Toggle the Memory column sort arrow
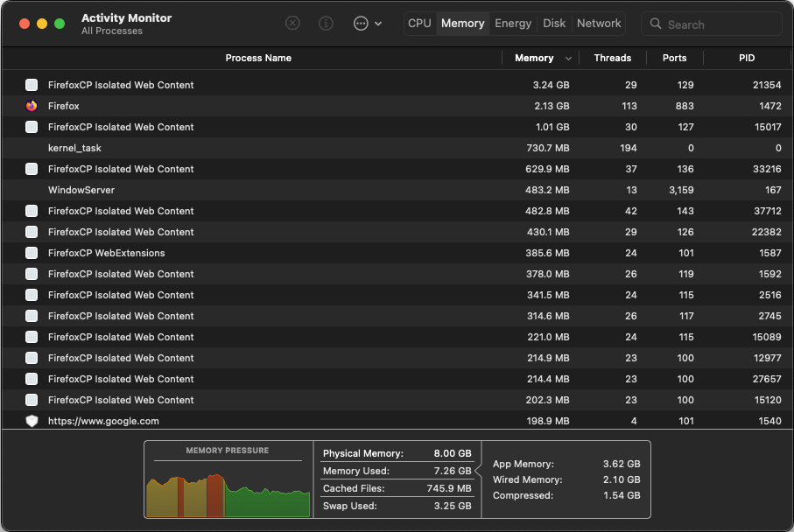Screen dimensions: 794x532 tap(568, 59)
